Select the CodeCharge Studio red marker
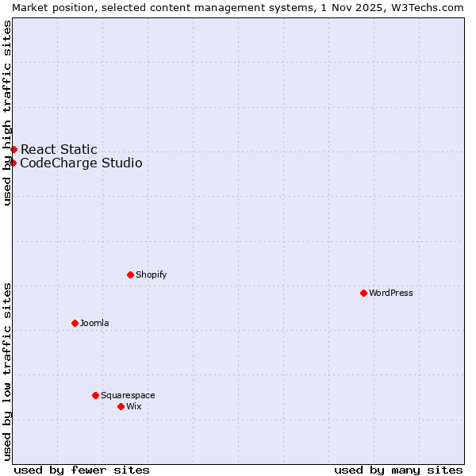This screenshot has height=476, width=476. (13, 163)
